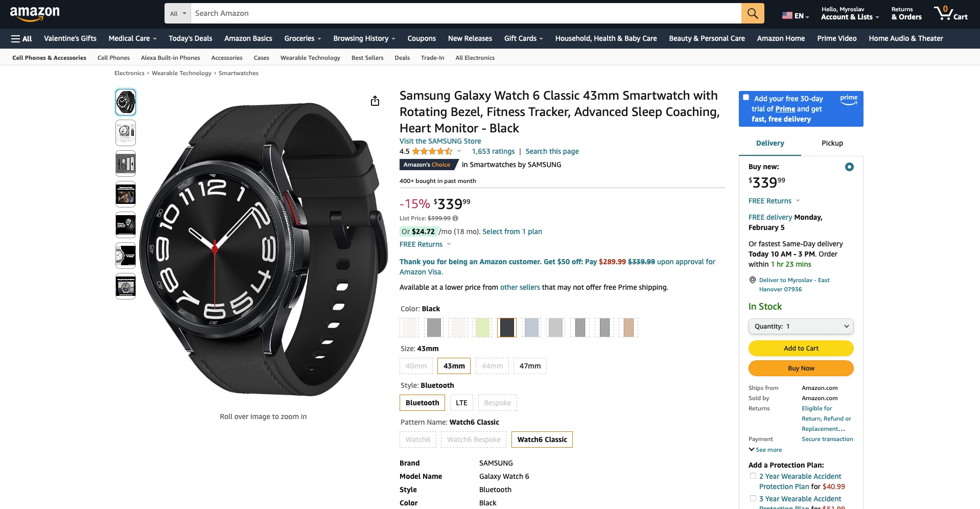980x509 pixels.
Task: Select the Buy new radio button
Action: (x=849, y=167)
